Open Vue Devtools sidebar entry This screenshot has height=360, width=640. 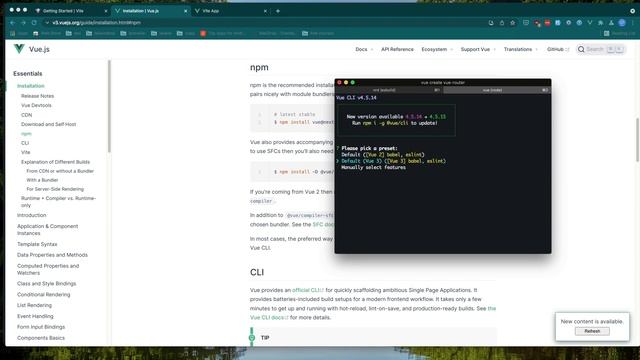(36, 105)
